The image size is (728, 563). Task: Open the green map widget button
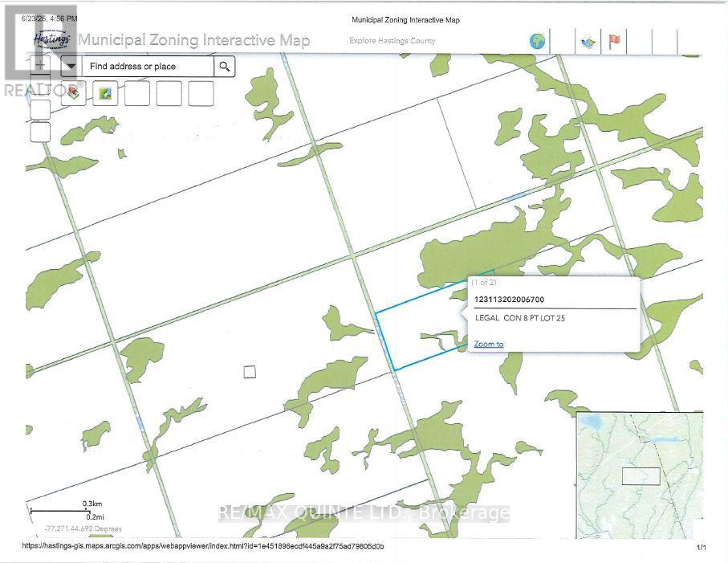click(x=106, y=94)
